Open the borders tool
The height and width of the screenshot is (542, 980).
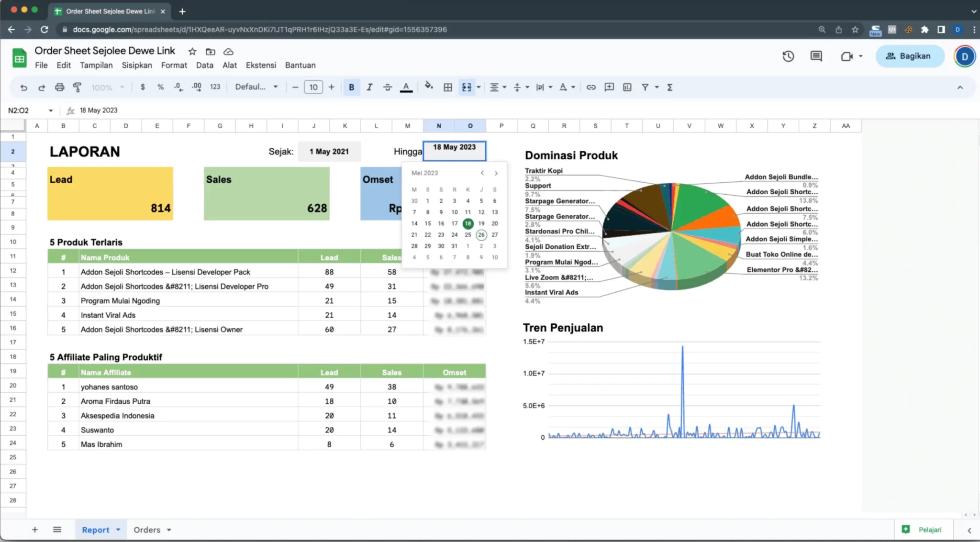tap(448, 87)
